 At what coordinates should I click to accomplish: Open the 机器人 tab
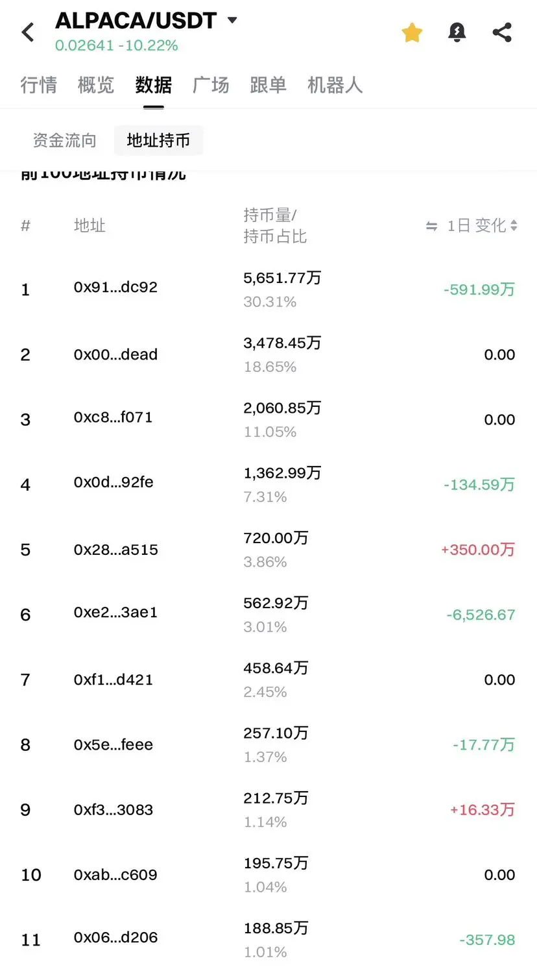pyautogui.click(x=335, y=85)
